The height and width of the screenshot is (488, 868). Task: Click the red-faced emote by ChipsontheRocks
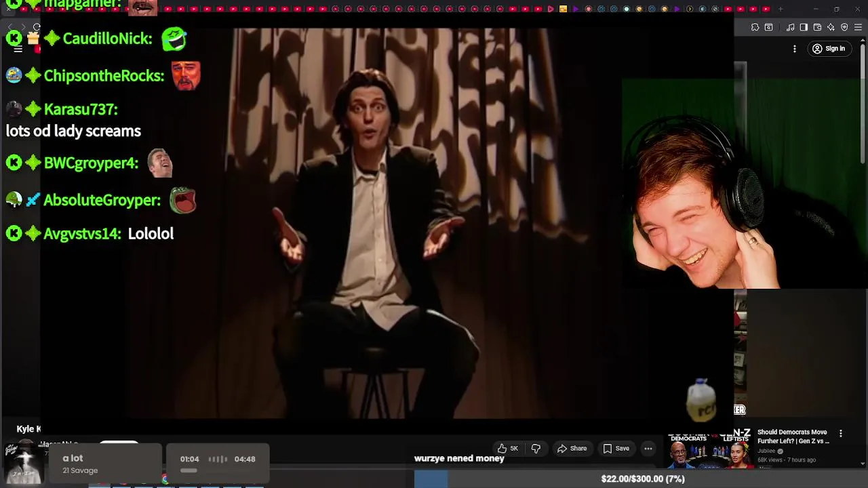186,76
